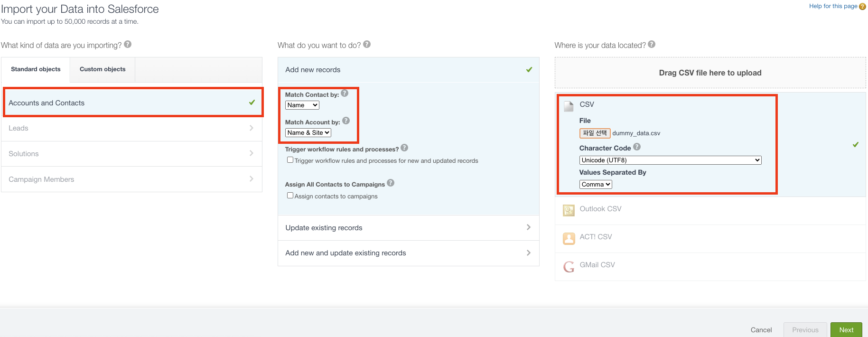The image size is (868, 337).
Task: Enable Trigger workflow rules and processes checkbox
Action: [x=290, y=160]
